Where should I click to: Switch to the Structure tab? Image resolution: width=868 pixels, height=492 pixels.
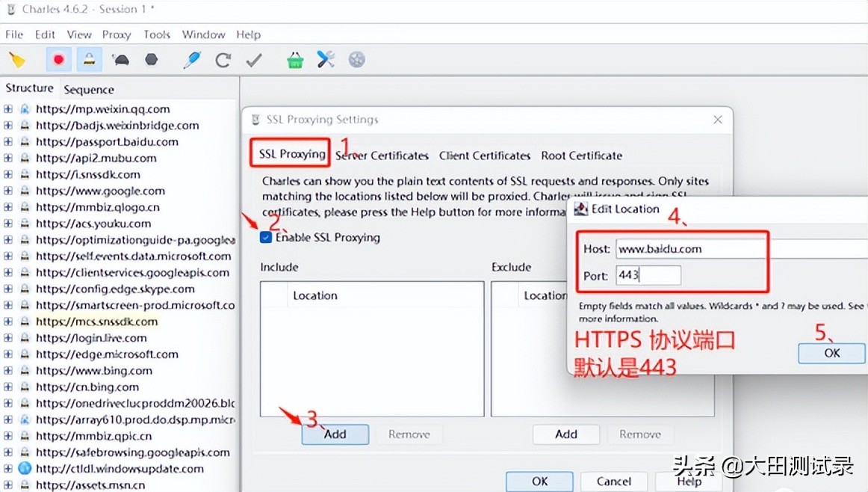pos(29,88)
